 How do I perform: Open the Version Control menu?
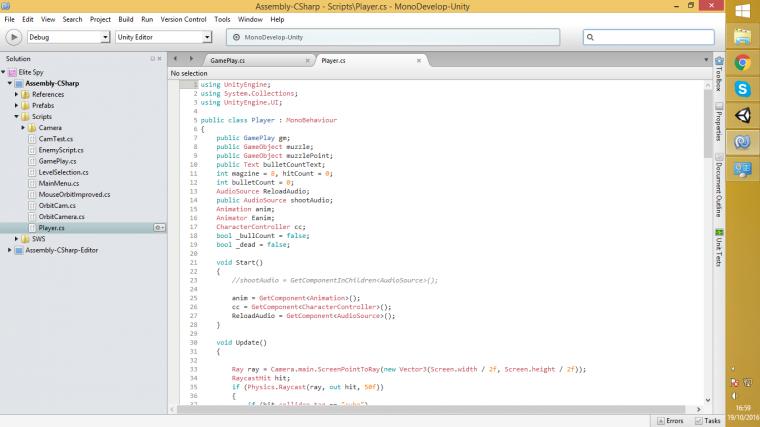click(183, 19)
